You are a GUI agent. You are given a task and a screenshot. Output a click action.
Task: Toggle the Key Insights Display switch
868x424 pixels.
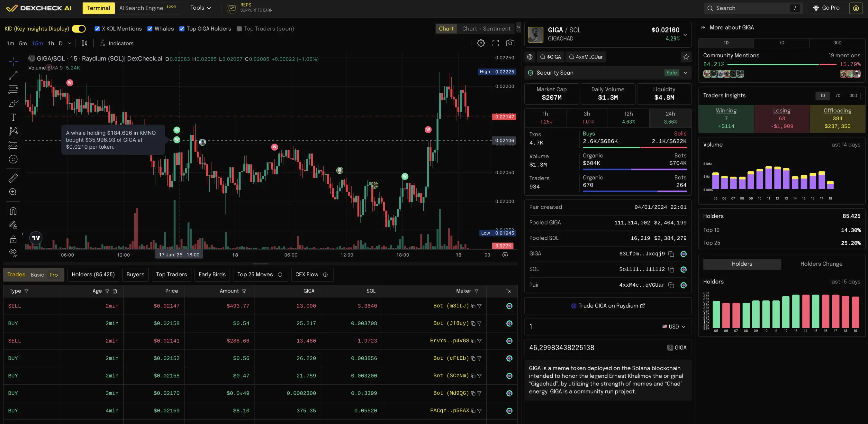pos(79,29)
